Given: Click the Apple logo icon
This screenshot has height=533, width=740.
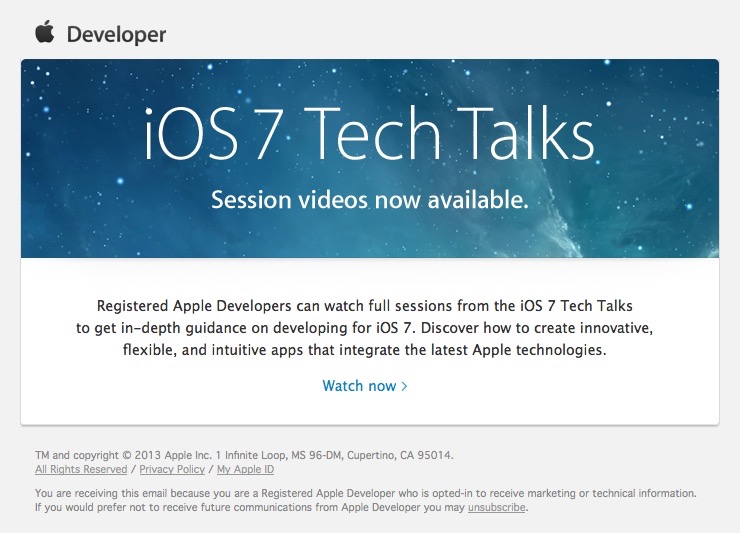Looking at the screenshot, I should tap(45, 32).
